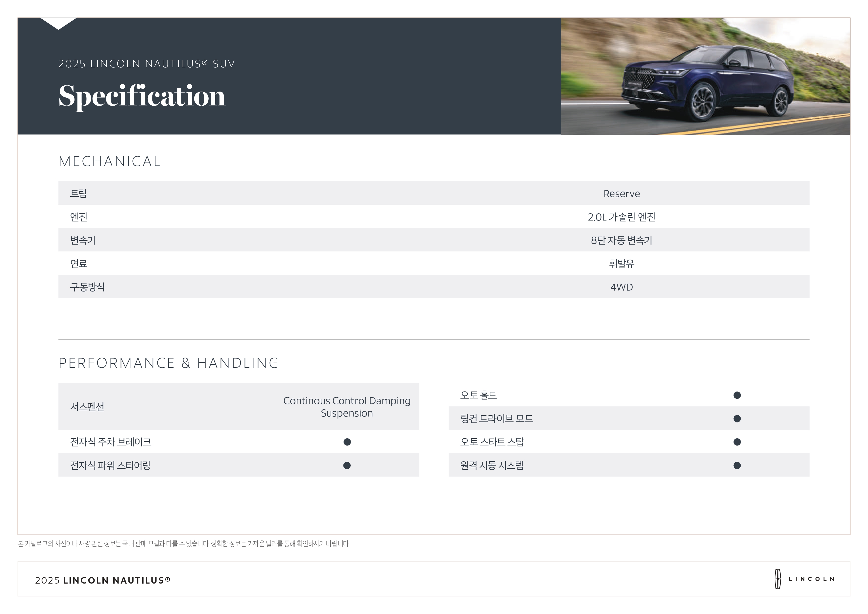Click the bullet dot for 오토 홀드
The height and width of the screenshot is (614, 868).
737,395
